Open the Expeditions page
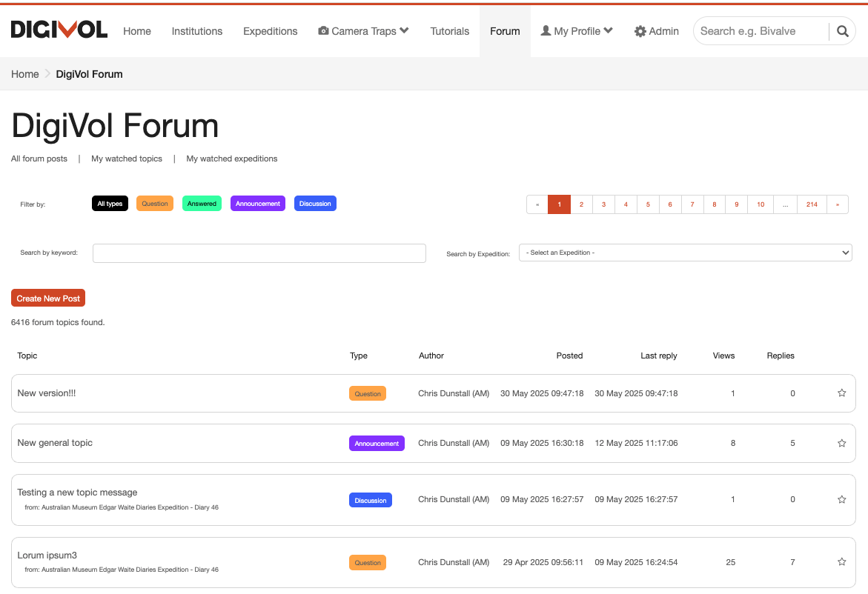This screenshot has width=868, height=594. [x=270, y=32]
